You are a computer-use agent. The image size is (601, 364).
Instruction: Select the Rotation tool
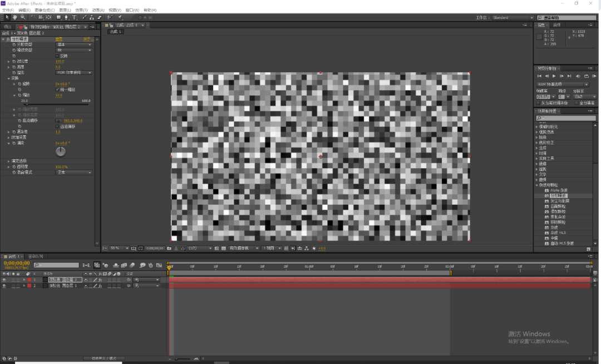click(x=33, y=17)
